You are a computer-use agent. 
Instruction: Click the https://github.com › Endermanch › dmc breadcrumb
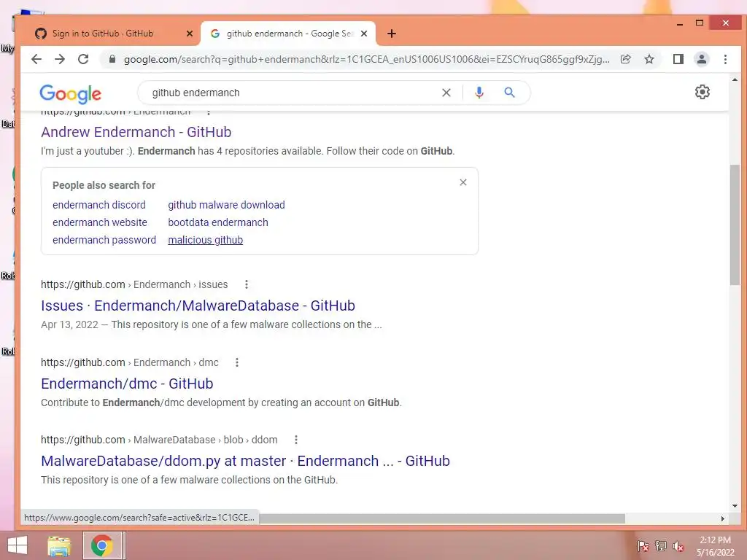click(130, 362)
